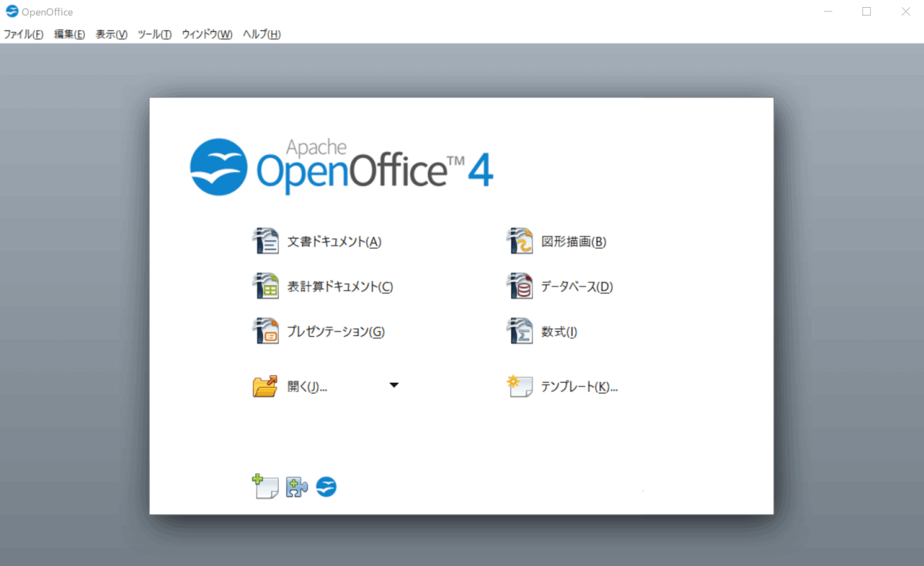Create a new 図形描画(B)
Image resolution: width=924 pixels, height=566 pixels.
[574, 242]
